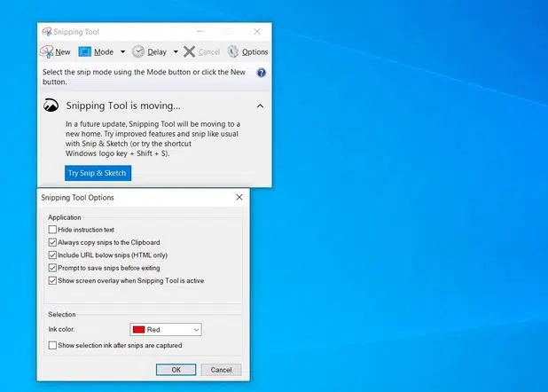Open the Ink color combo box
The width and height of the screenshot is (548, 392).
[x=166, y=329]
